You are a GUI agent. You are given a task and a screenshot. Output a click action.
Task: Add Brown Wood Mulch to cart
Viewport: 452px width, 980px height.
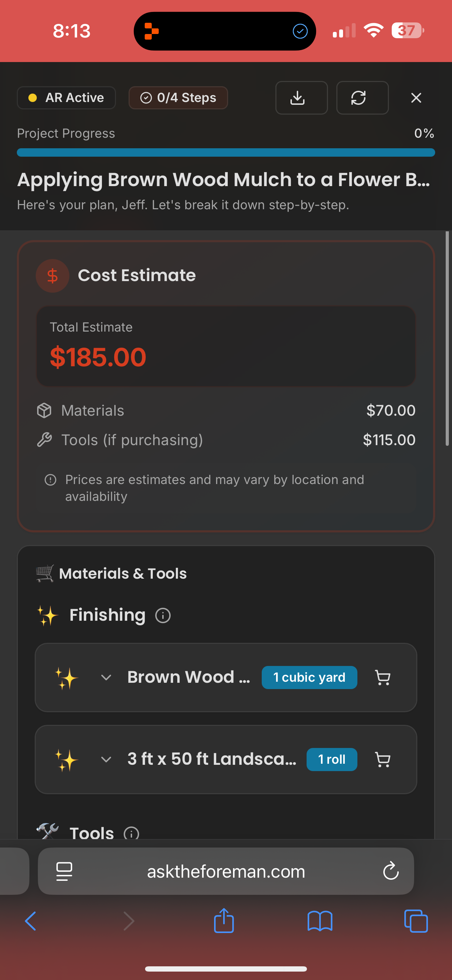[x=383, y=677]
